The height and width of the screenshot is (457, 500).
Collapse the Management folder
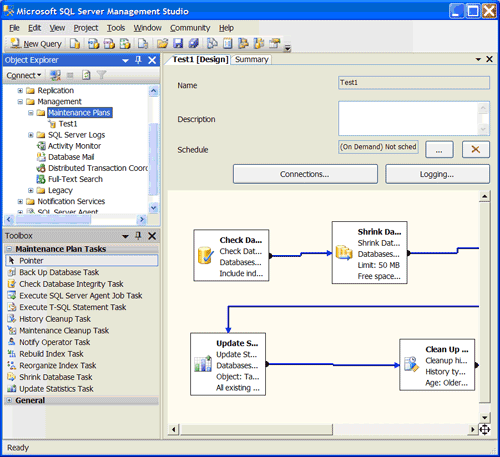pyautogui.click(x=20, y=102)
